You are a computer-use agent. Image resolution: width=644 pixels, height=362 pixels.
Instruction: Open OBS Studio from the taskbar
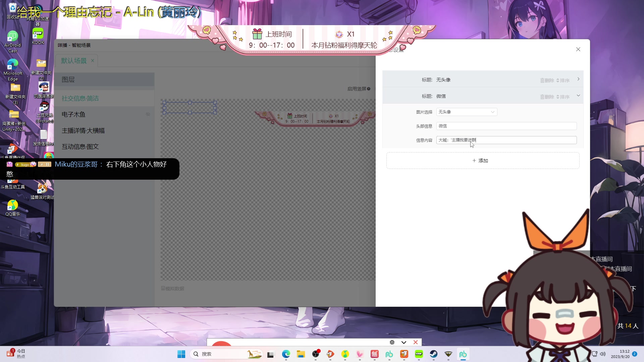coord(316,354)
